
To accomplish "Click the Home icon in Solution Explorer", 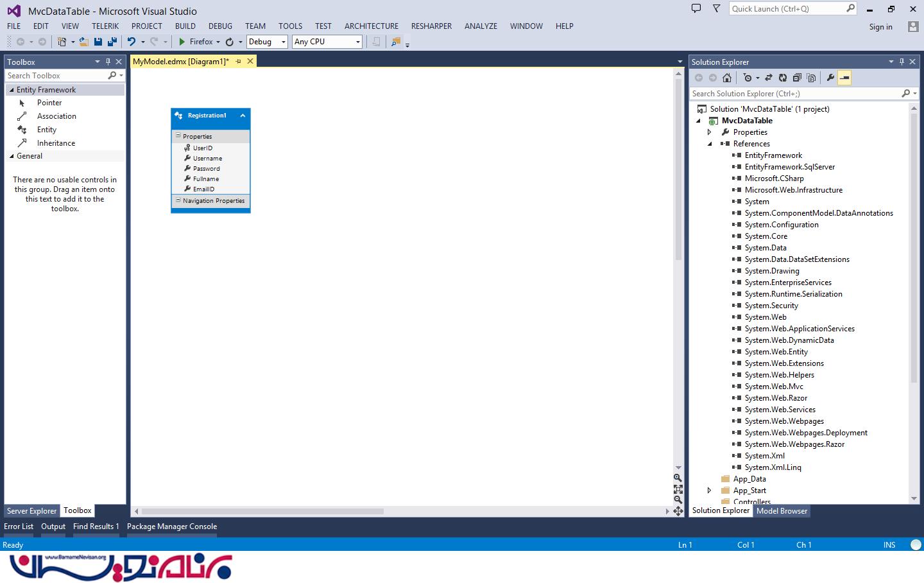I will 726,78.
